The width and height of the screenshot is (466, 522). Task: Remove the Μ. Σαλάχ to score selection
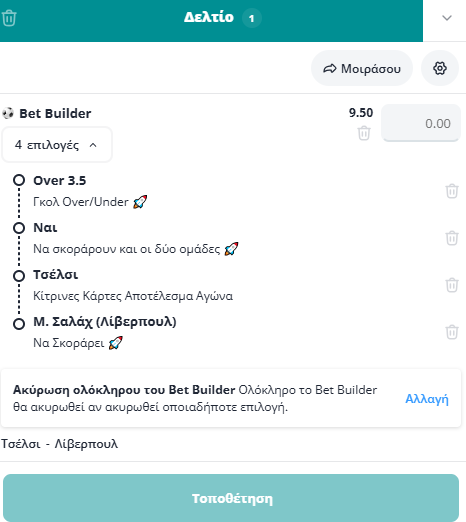(452, 332)
